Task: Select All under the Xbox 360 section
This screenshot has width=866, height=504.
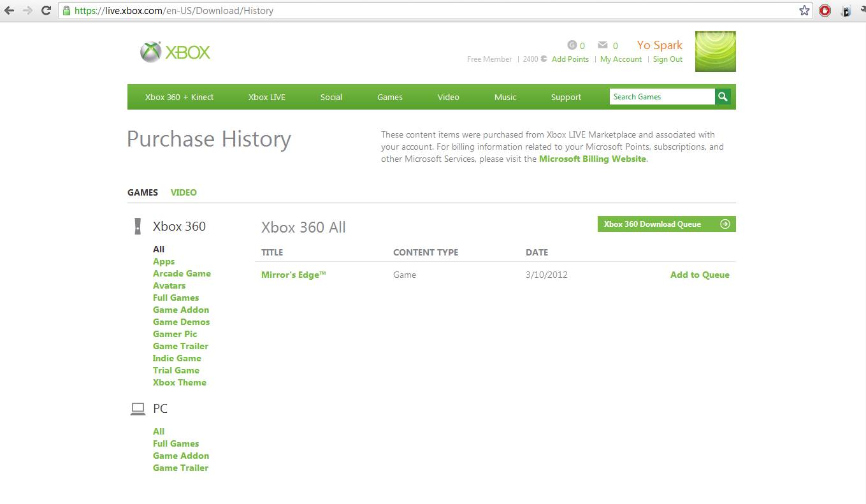Action: point(159,249)
